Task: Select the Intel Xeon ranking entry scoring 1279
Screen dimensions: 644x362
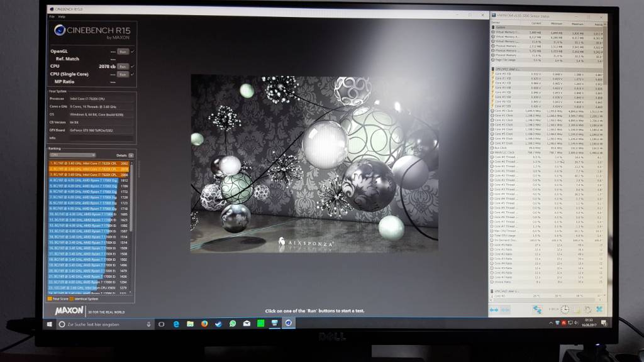Action: (89, 288)
